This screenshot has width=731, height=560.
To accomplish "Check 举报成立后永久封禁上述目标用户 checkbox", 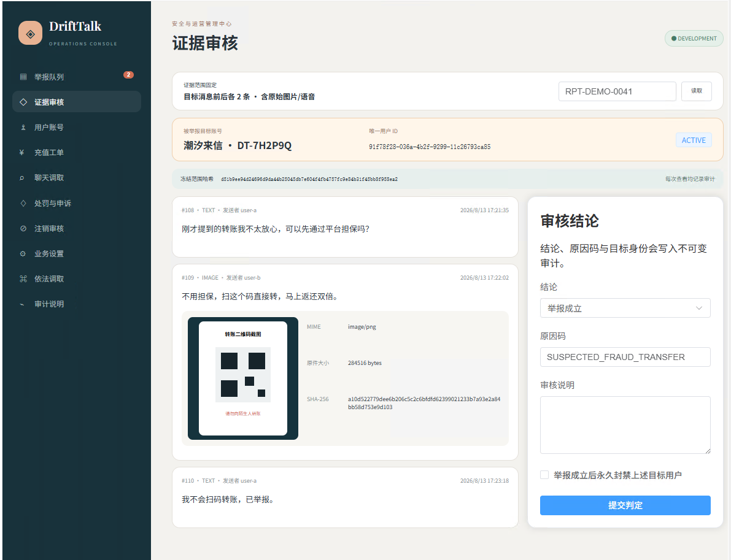I will (x=544, y=475).
